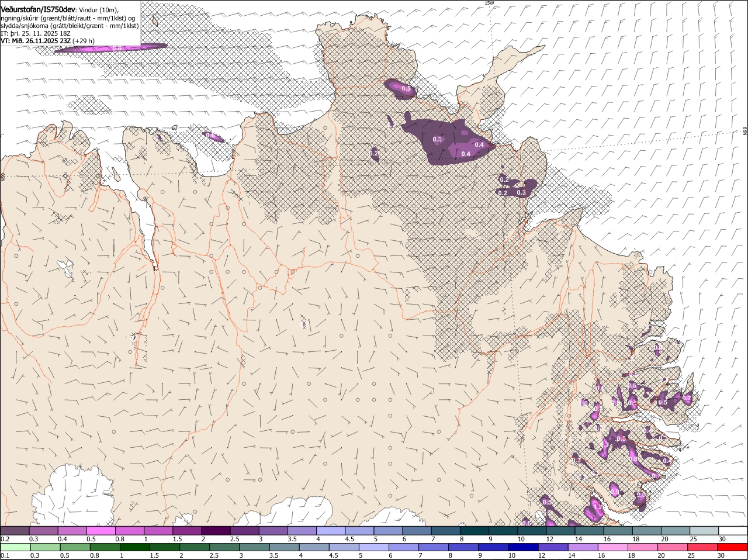This screenshot has width=748, height=560.
Task: Pick the mauve 0.2 swatch in snow scale
Action: point(15,531)
